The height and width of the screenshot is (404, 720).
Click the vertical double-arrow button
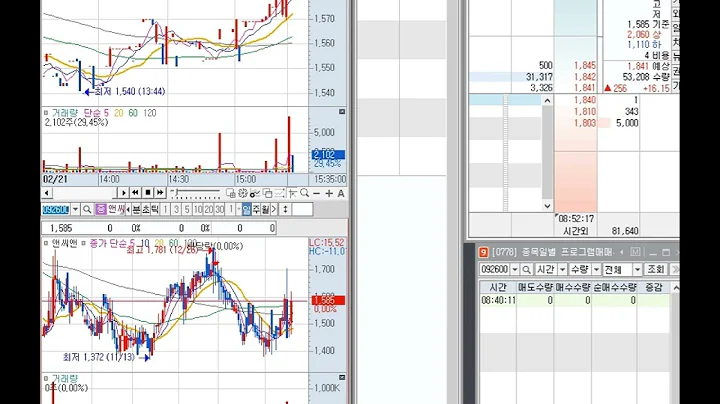285,209
